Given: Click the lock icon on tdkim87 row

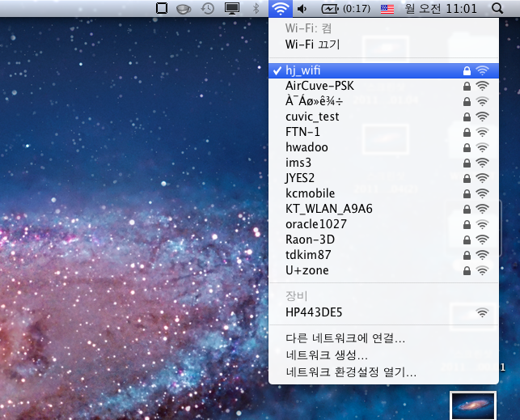Looking at the screenshot, I should (467, 255).
